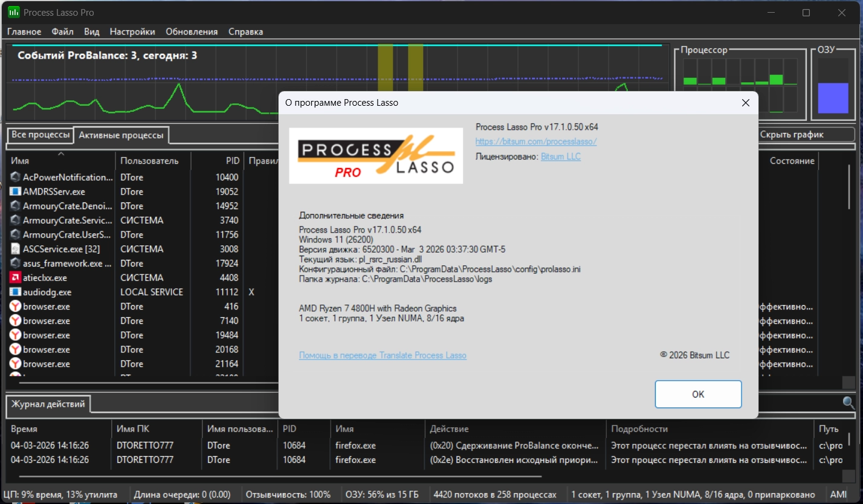Viewport: 863px width, 504px height.
Task: Click the X rule mark in the audiodg.exe row
Action: (x=251, y=292)
